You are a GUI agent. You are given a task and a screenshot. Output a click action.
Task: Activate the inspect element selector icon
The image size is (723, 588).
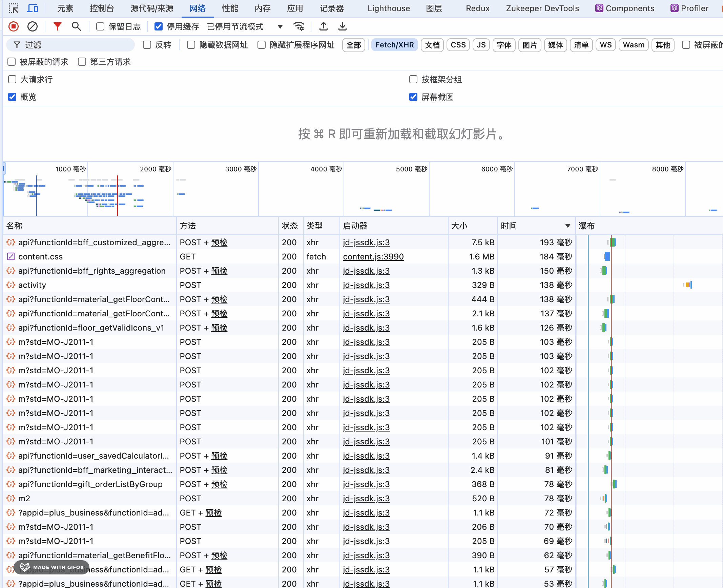[x=14, y=8]
